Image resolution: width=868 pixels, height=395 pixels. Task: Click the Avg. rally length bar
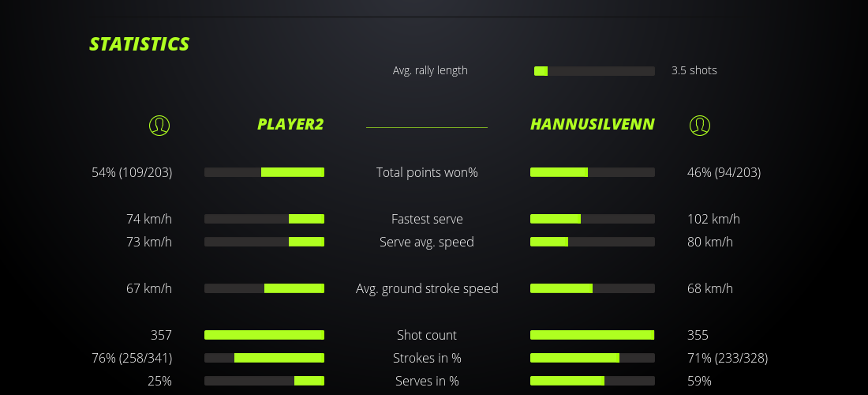(594, 71)
